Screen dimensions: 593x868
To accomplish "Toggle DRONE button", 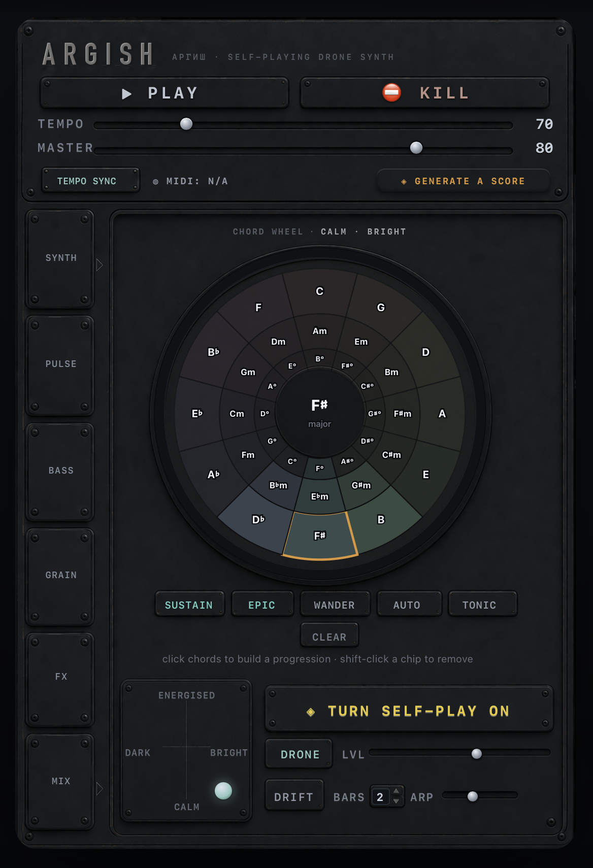I will (299, 754).
